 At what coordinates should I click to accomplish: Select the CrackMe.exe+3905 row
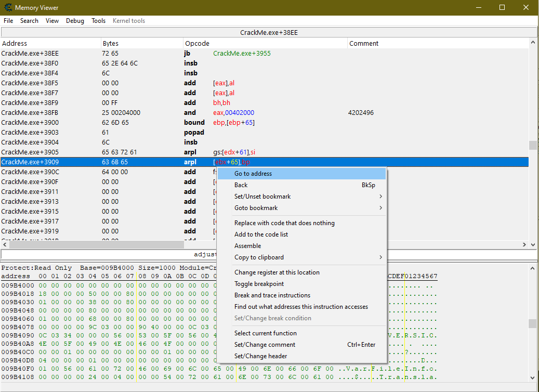(x=265, y=152)
